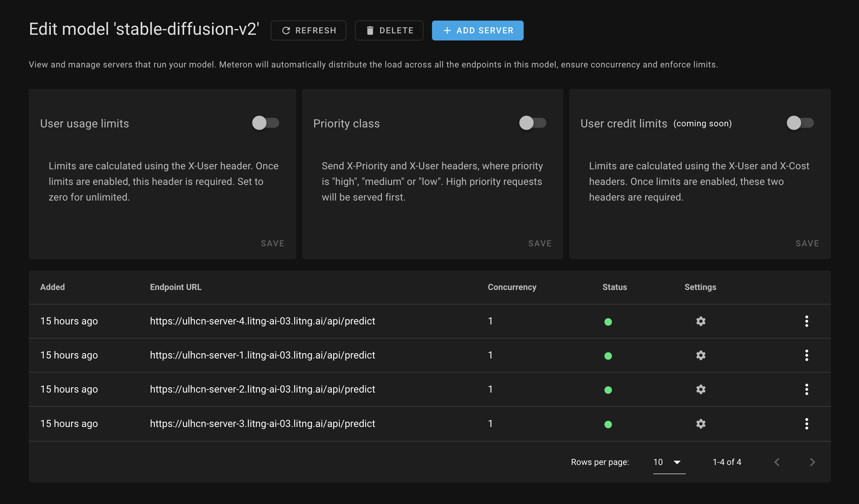Open three-dot menu for server-4 row
Viewport: 859px width, 504px height.
806,321
